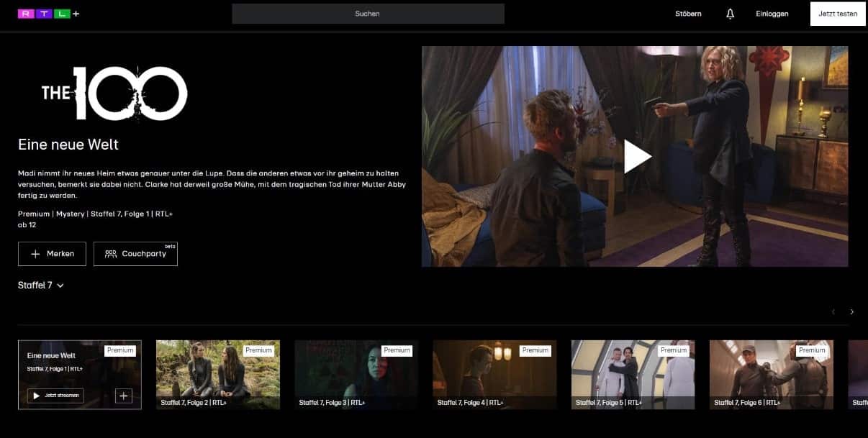Open Staffel 7, Folge 5 thumbnail
Screen dimensions: 868x438
(x=633, y=375)
